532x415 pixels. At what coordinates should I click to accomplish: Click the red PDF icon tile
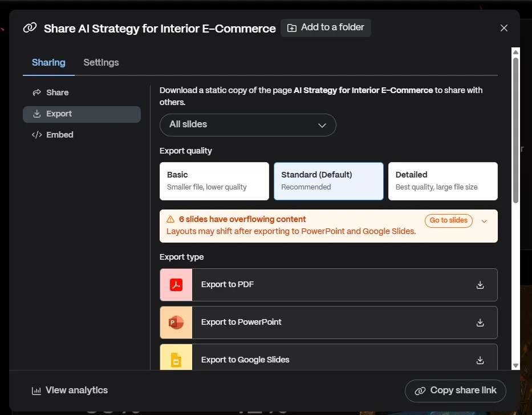(176, 285)
